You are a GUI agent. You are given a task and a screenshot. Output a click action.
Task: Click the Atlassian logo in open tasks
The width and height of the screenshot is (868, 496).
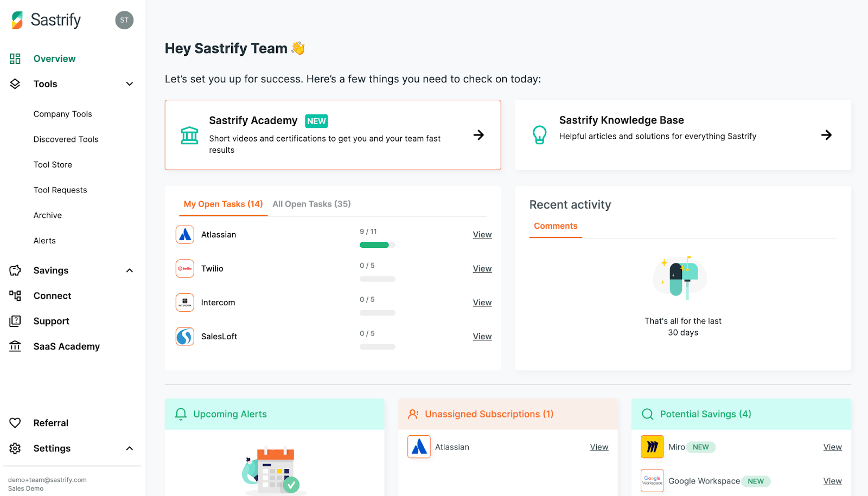[x=185, y=235]
